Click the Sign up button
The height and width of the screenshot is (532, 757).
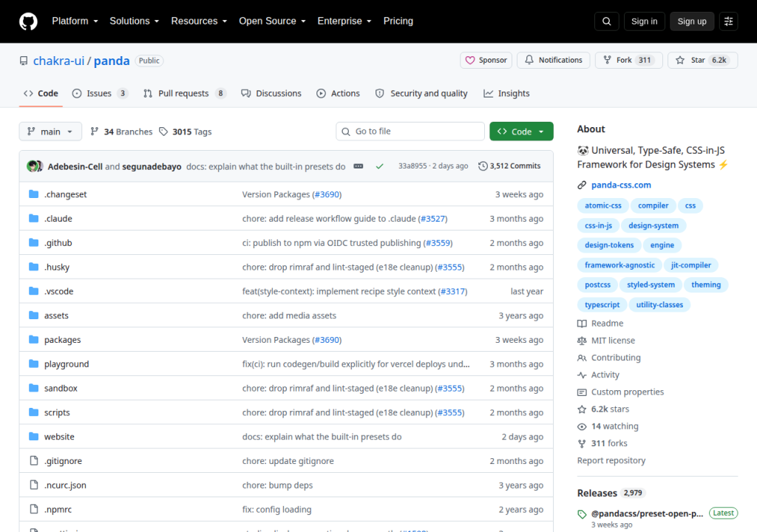coord(692,21)
